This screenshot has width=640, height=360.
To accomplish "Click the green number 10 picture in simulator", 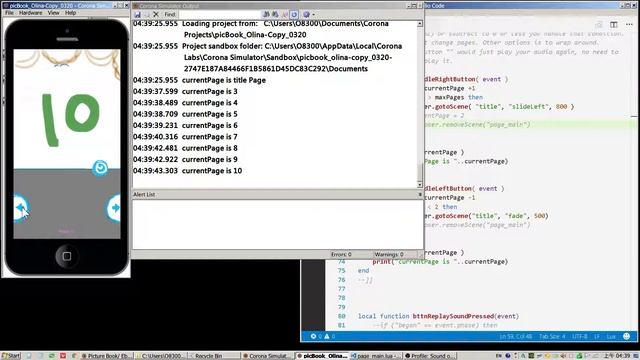I will point(70,119).
